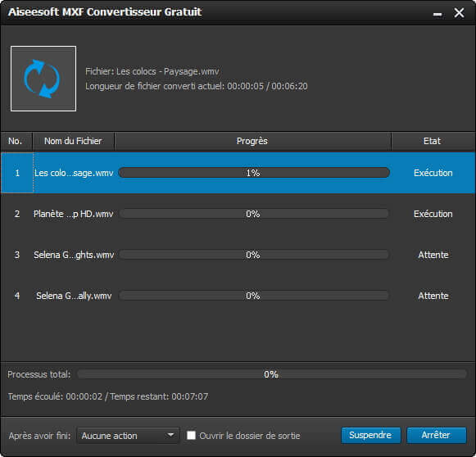Click progress bar of Selena G...ally.wmv
476x457 pixels.
[x=254, y=296]
